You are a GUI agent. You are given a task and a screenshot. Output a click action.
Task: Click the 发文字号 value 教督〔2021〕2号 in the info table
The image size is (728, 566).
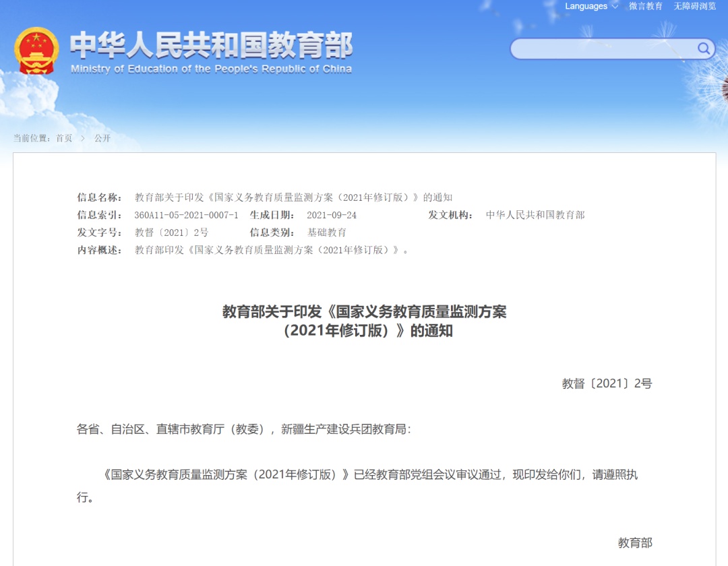[x=171, y=232]
